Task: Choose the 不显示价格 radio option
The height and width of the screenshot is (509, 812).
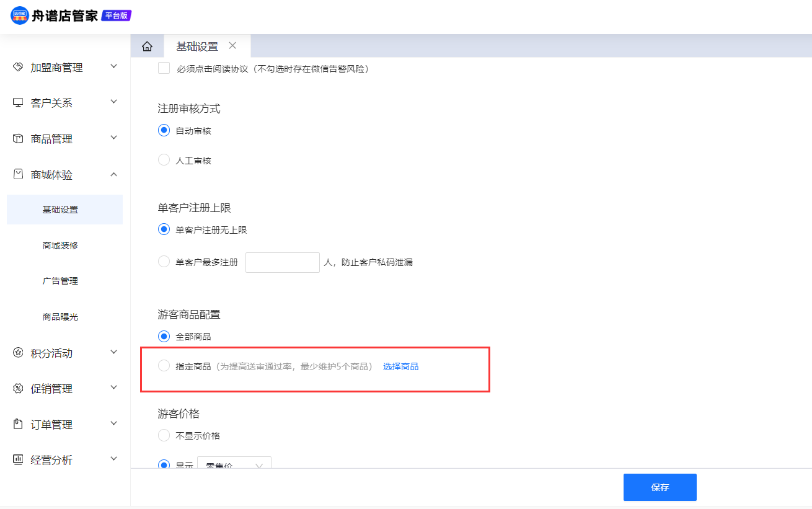Action: 164,435
